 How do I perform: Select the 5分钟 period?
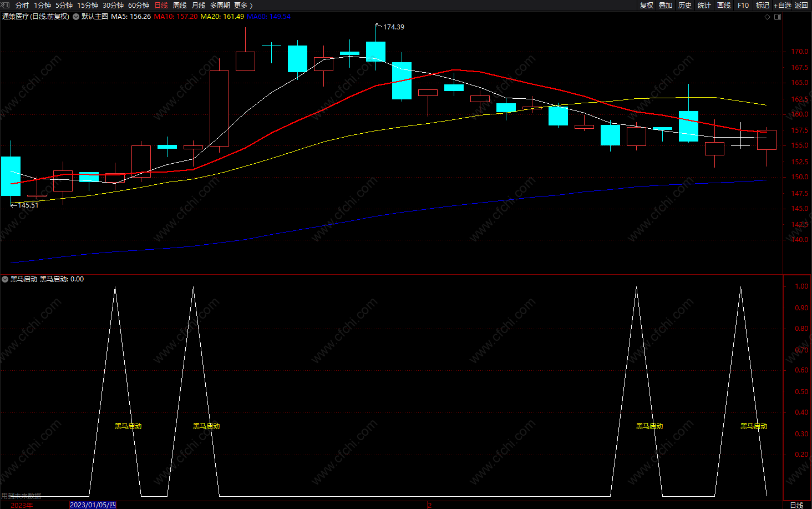point(64,5)
